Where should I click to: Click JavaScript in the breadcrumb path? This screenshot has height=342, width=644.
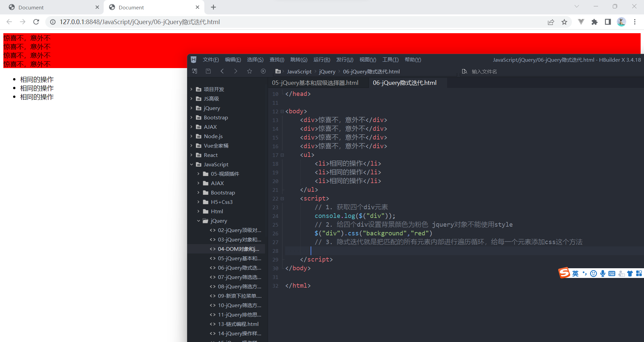(x=299, y=71)
